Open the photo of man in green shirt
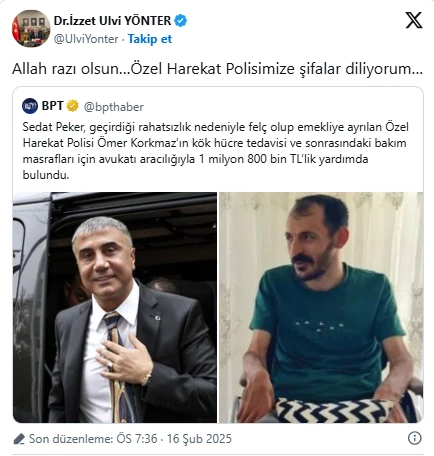 [321, 307]
